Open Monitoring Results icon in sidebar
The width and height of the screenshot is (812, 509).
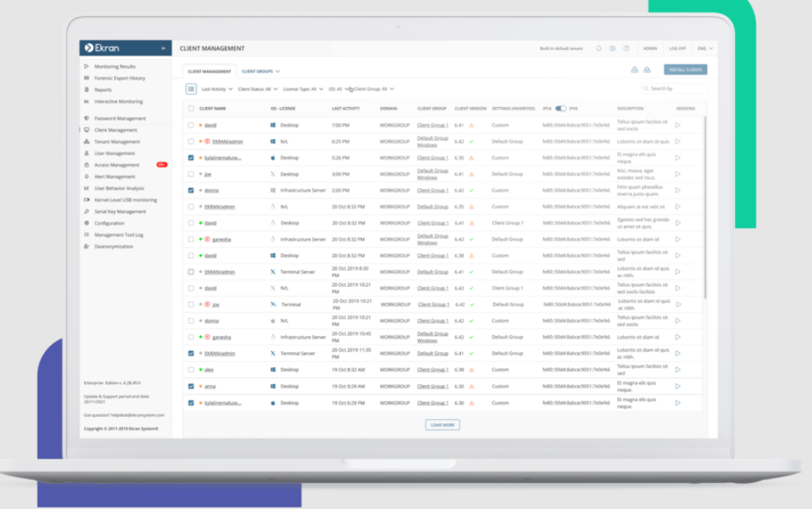coord(86,66)
